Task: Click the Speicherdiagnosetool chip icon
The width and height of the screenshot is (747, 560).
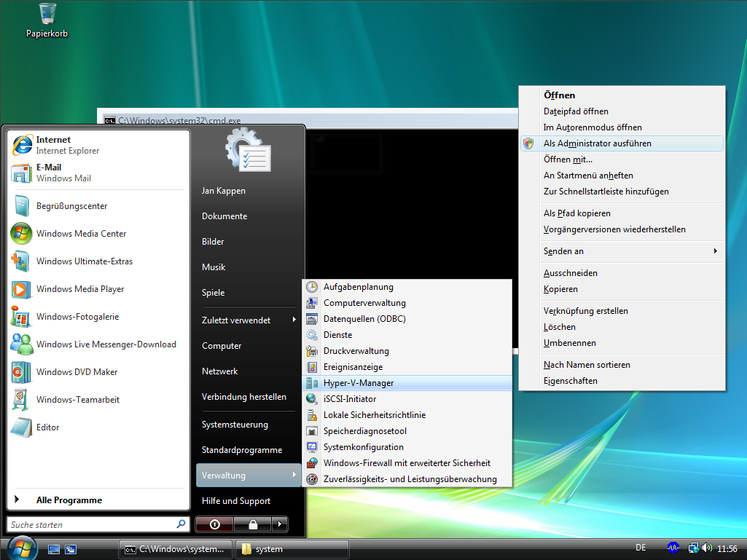Action: [x=312, y=431]
